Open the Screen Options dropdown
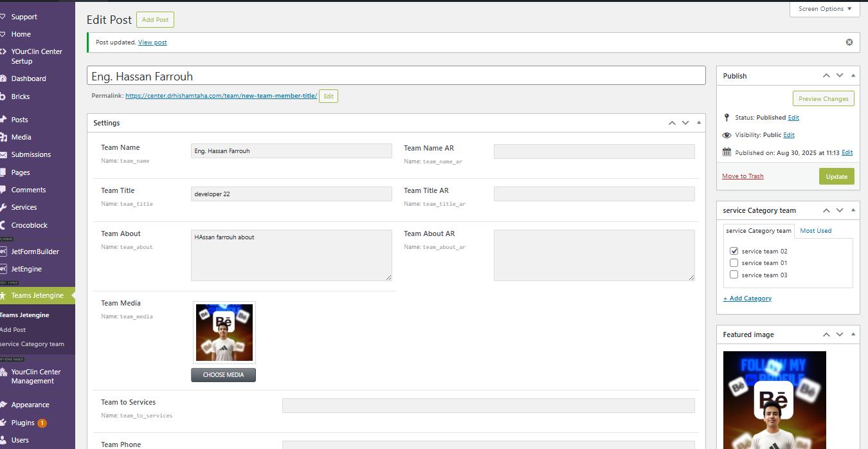This screenshot has height=449, width=868. coord(824,9)
